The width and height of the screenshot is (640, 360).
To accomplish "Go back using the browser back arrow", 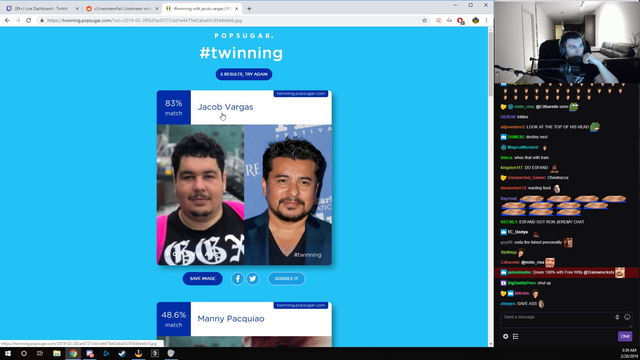I will pos(7,20).
